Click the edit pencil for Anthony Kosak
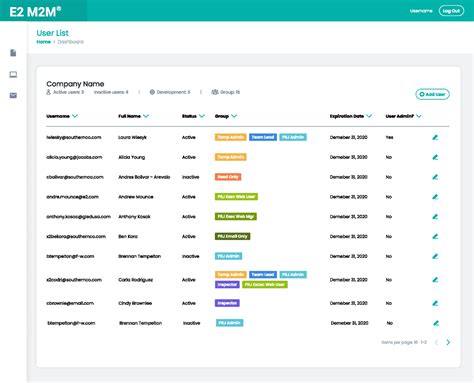Viewport: 474px width, 383px height. (435, 217)
